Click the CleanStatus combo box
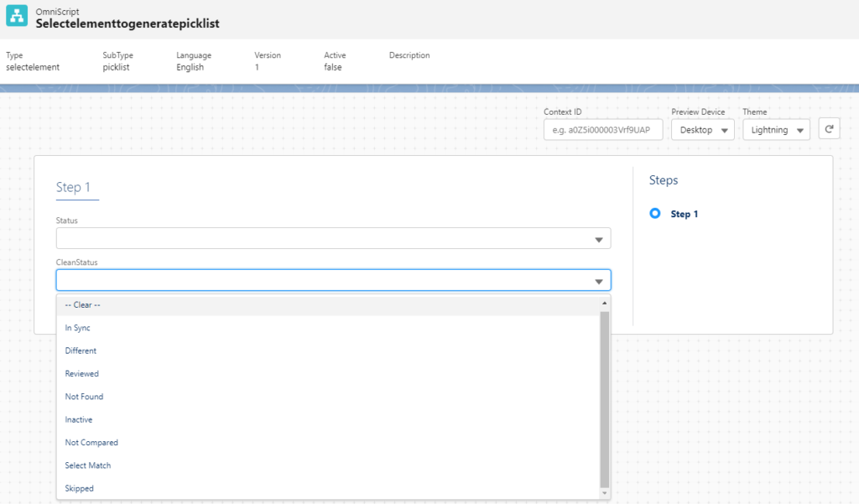The image size is (859, 504). click(333, 280)
